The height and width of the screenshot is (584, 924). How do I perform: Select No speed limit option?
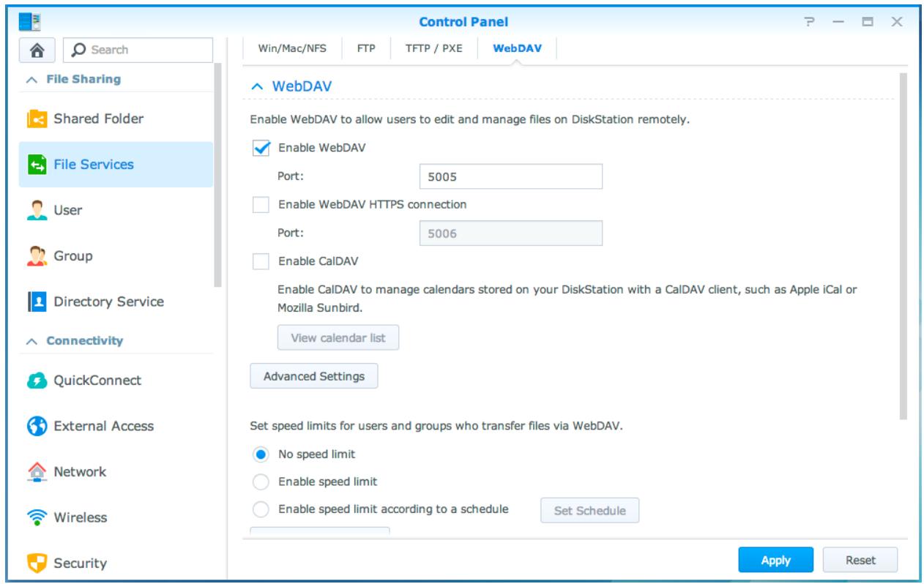click(x=260, y=454)
